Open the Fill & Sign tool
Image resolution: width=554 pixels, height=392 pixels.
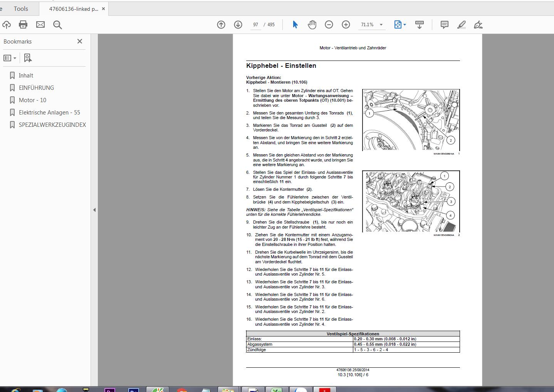click(x=478, y=24)
